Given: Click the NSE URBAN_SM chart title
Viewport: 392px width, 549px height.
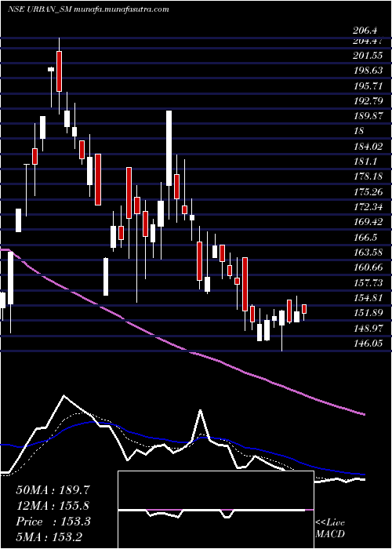Looking at the screenshot, I should click(88, 9).
